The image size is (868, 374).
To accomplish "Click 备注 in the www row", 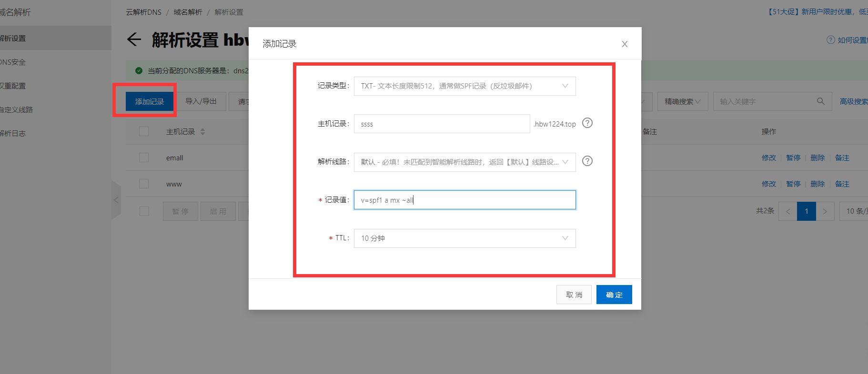I will [842, 184].
